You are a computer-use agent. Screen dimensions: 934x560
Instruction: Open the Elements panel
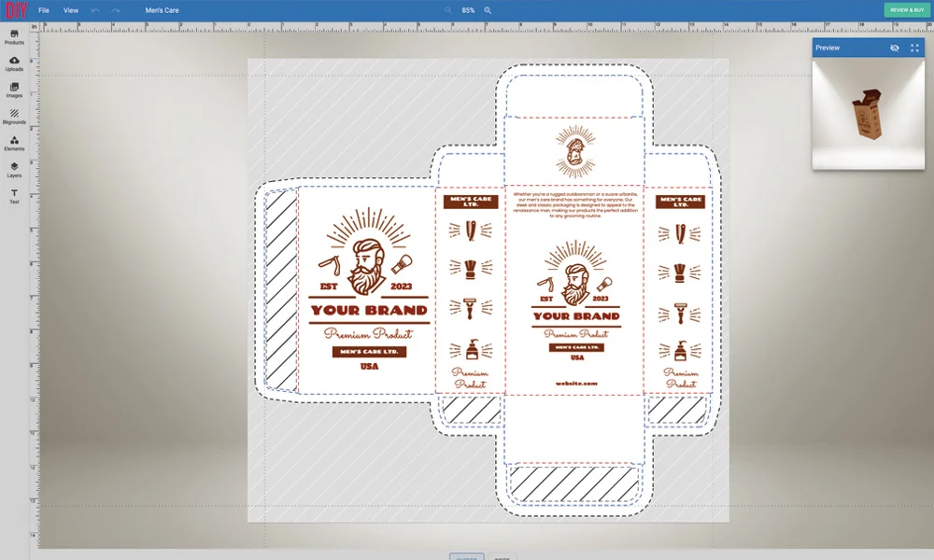[x=14, y=145]
